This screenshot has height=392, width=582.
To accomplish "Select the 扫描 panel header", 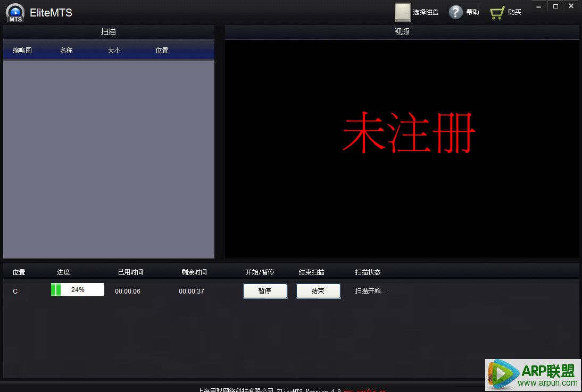I will (108, 32).
